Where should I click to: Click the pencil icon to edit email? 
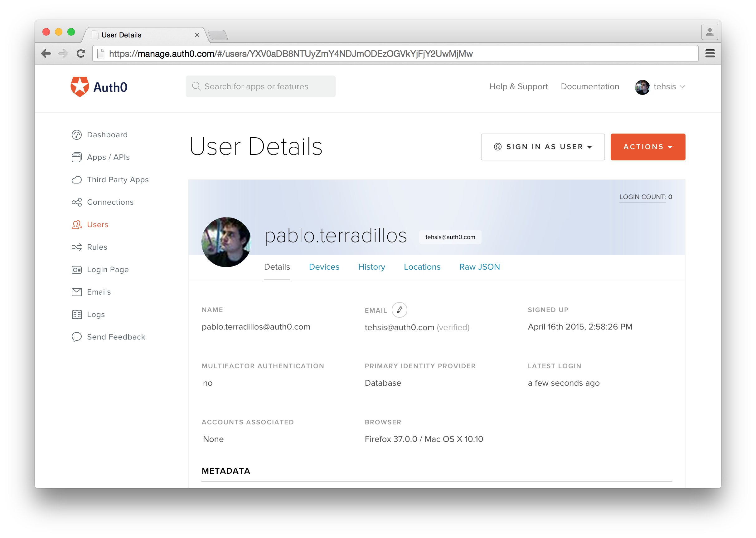[399, 310]
